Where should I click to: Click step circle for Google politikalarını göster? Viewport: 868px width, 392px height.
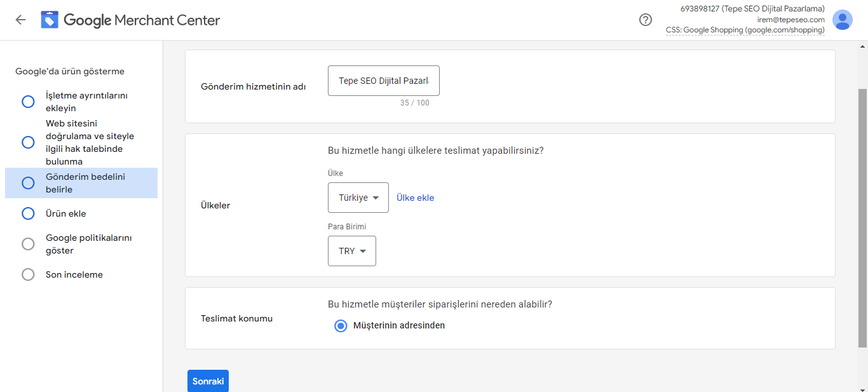[28, 244]
